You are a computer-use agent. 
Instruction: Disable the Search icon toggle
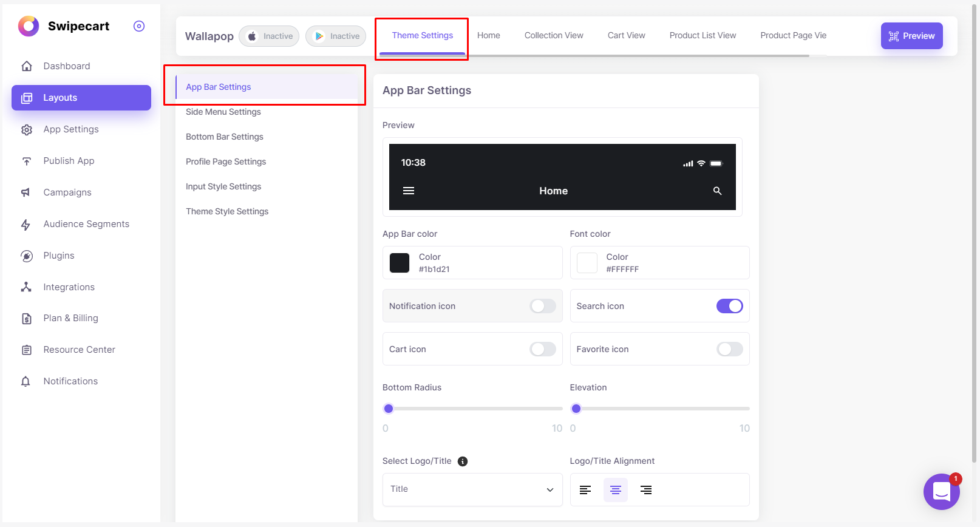click(x=729, y=306)
